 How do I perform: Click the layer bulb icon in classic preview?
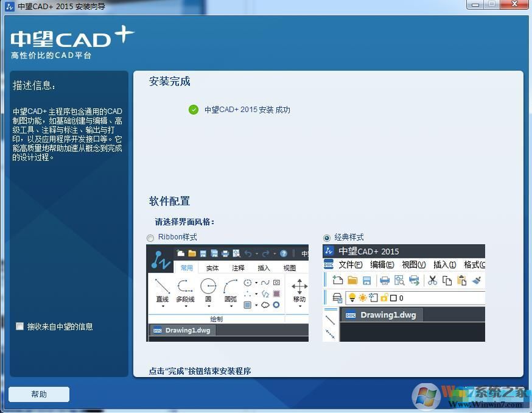click(x=352, y=297)
